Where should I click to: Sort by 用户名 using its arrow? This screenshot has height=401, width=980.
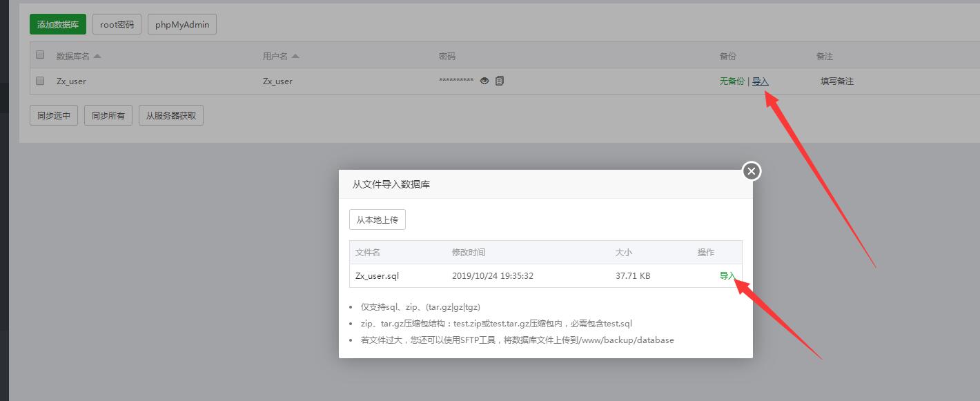[295, 56]
